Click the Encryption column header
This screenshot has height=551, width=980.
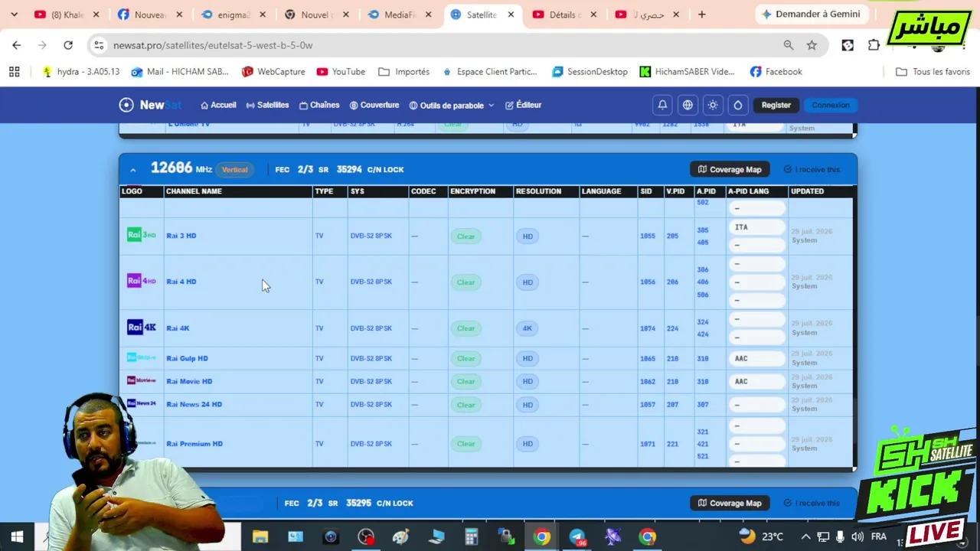(472, 191)
